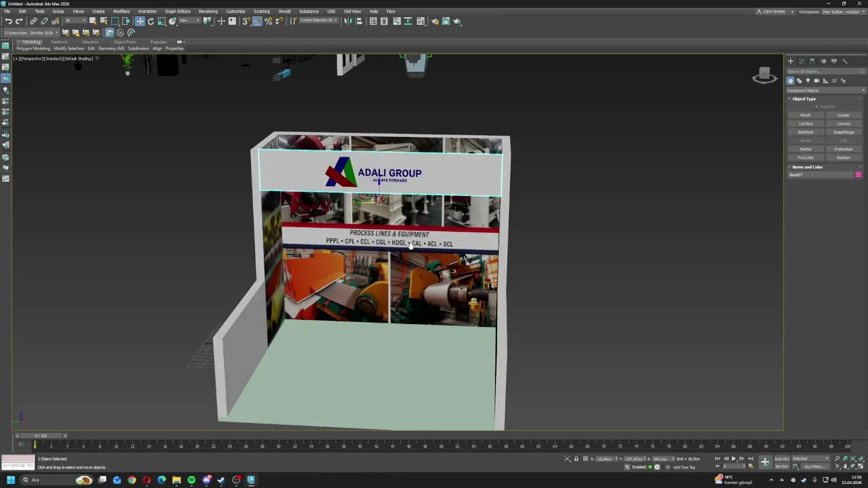This screenshot has width=868, height=488.
Task: Click the large Set Keys plus button
Action: 765,462
